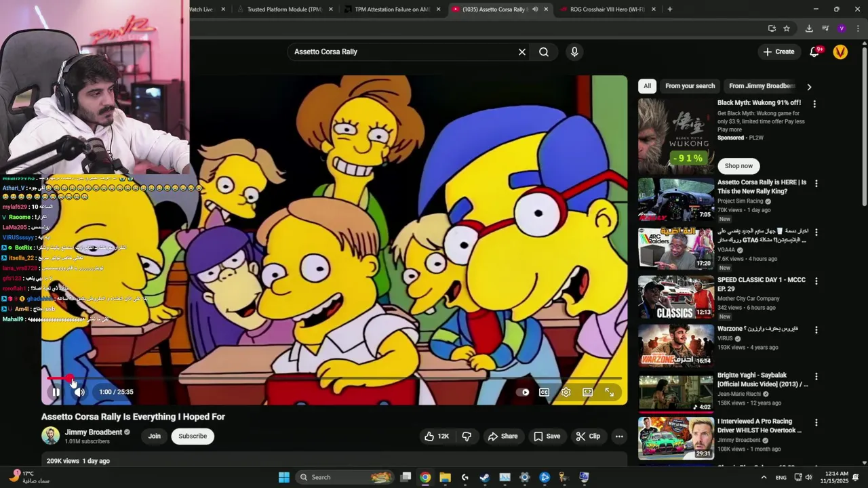Clear the search box with the X icon

(522, 52)
